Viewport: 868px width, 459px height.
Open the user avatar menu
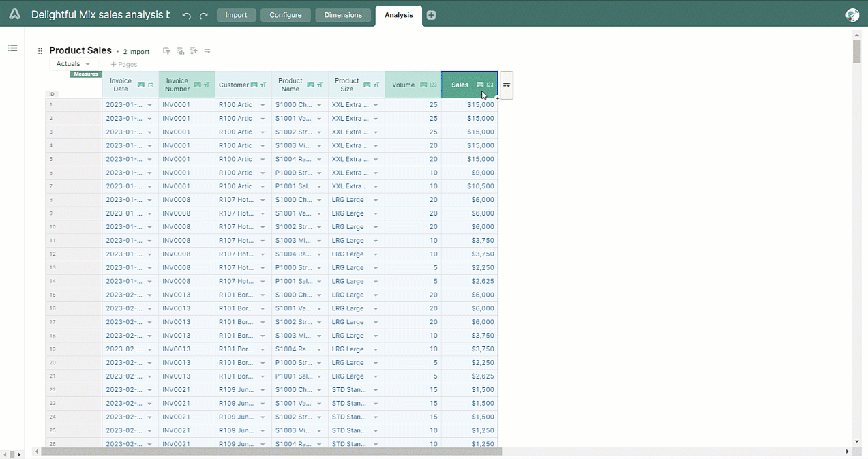pos(852,15)
